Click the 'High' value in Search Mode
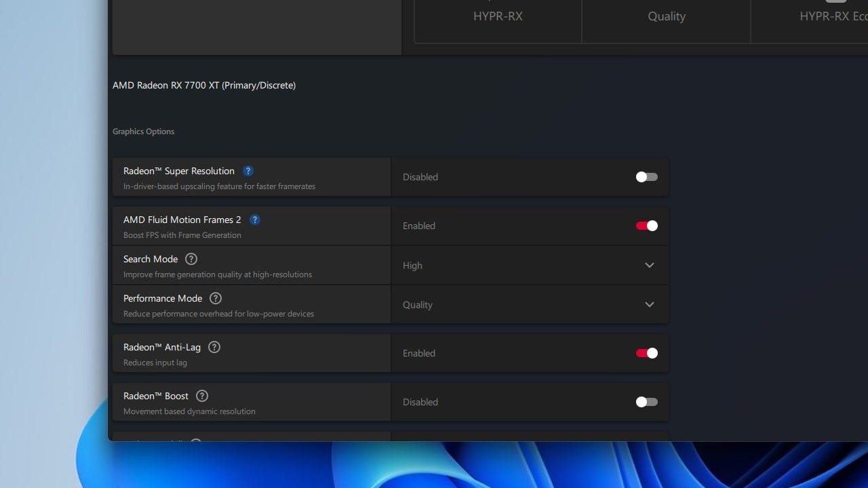The image size is (868, 488). [x=412, y=266]
